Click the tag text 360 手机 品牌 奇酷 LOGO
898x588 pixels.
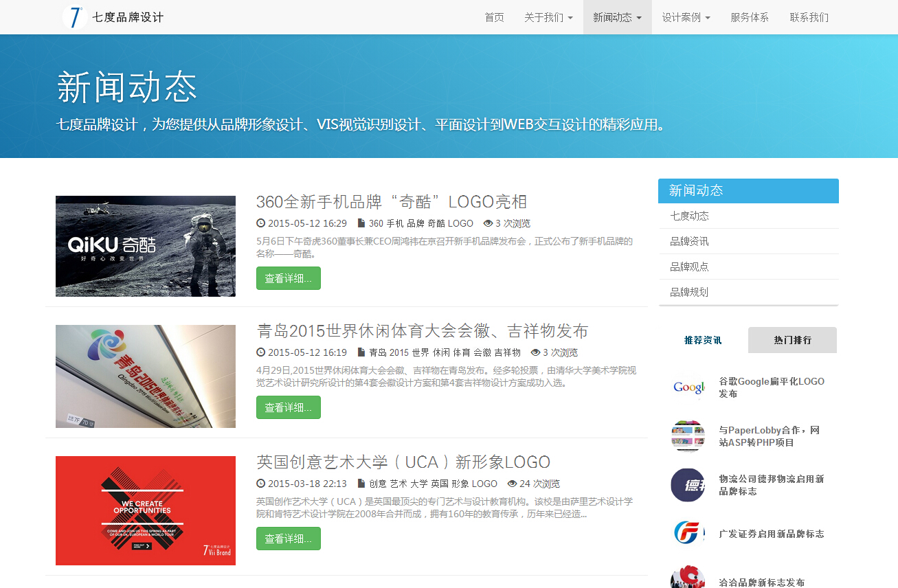421,223
